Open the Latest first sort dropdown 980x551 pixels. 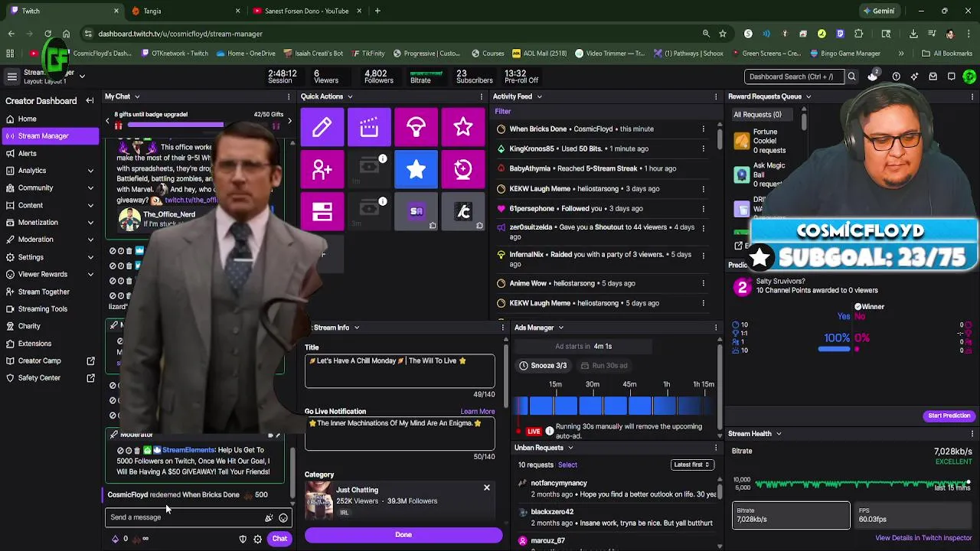coord(692,465)
